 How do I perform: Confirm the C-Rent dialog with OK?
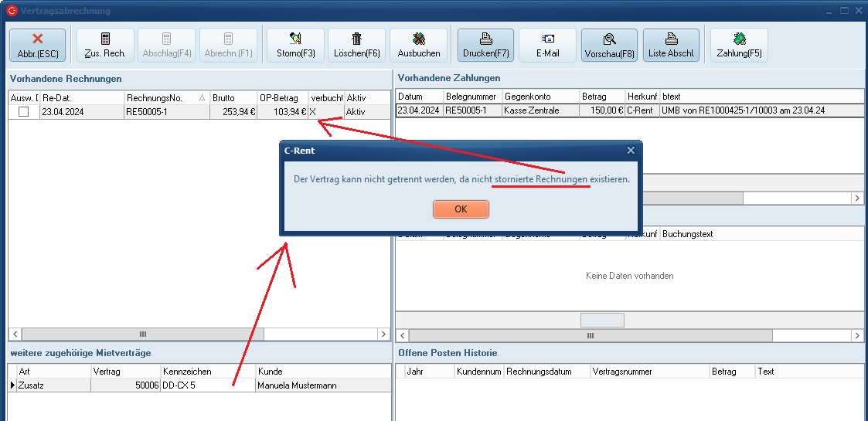click(x=461, y=209)
